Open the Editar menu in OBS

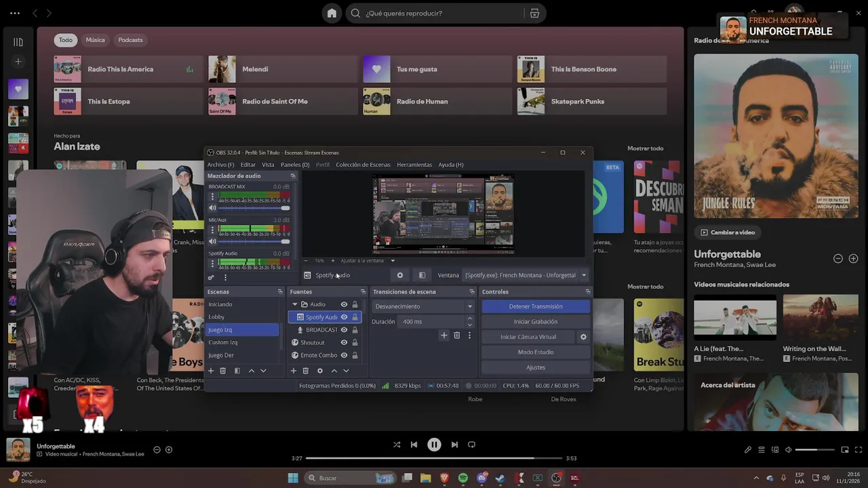248,165
